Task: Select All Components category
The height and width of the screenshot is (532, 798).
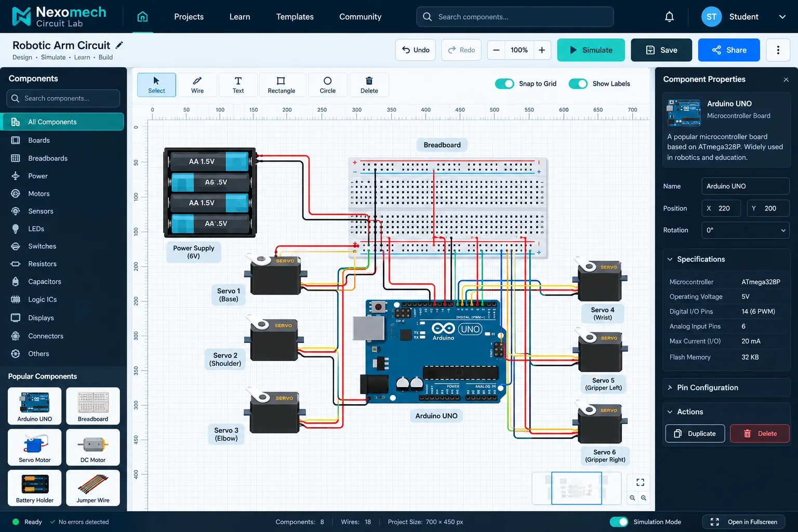Action: (63, 122)
